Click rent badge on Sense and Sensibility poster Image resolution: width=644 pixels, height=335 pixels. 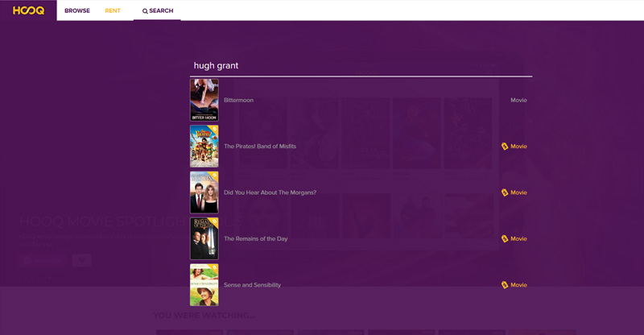coord(214,268)
